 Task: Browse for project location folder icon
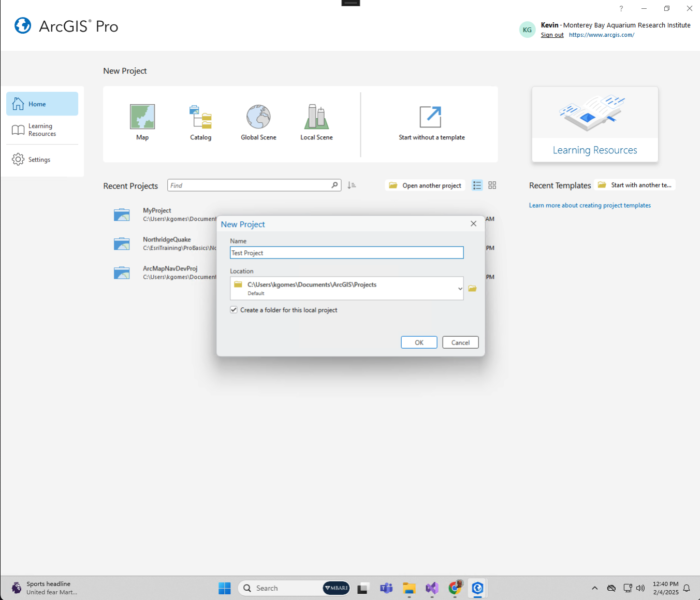pyautogui.click(x=472, y=289)
